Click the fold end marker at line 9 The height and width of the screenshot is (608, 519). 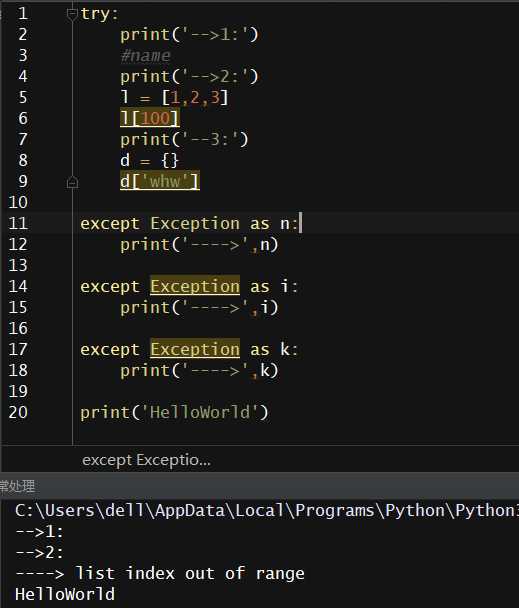point(72,182)
